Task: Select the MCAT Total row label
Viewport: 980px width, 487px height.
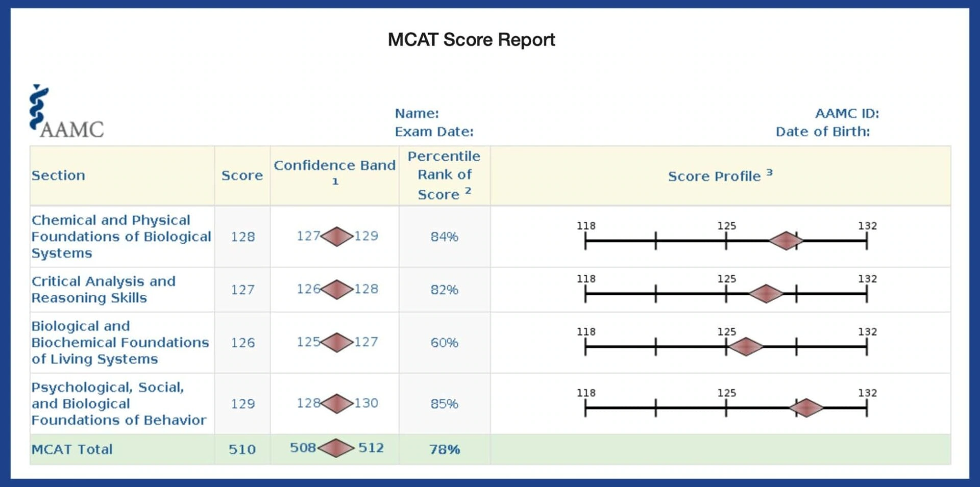Action: (72, 449)
